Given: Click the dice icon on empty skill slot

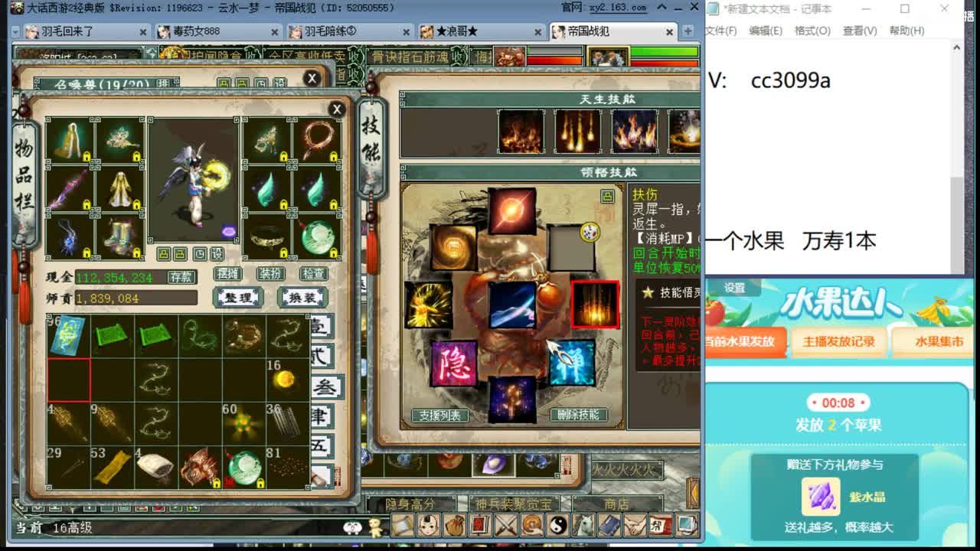Looking at the screenshot, I should pyautogui.click(x=589, y=233).
